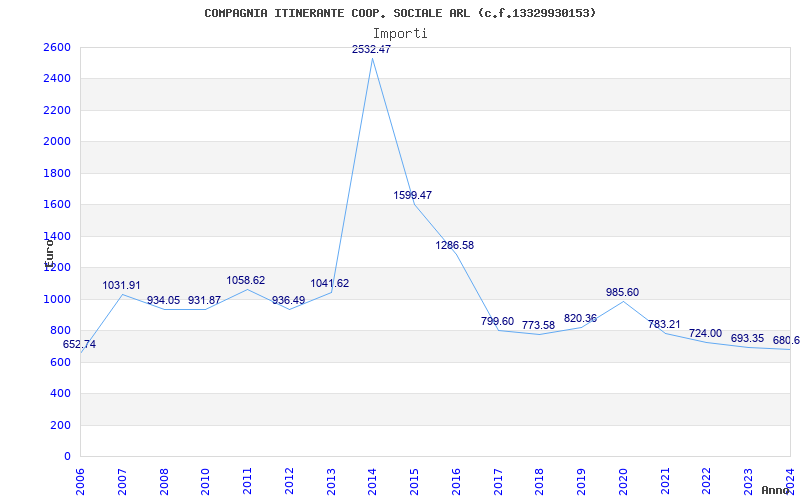The width and height of the screenshot is (800, 500).
Task: Select the data label 1599.47
Action: (413, 195)
